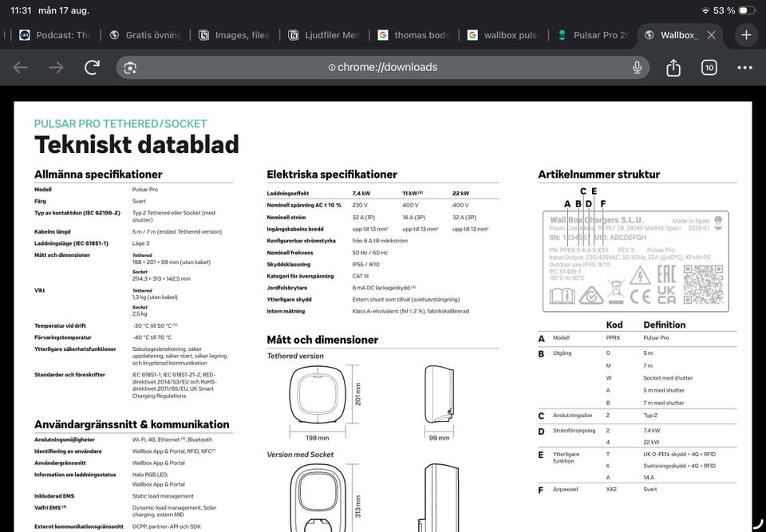The image size is (766, 532).
Task: Click the OCPP, partner-API och SDK value
Action: coord(166,526)
